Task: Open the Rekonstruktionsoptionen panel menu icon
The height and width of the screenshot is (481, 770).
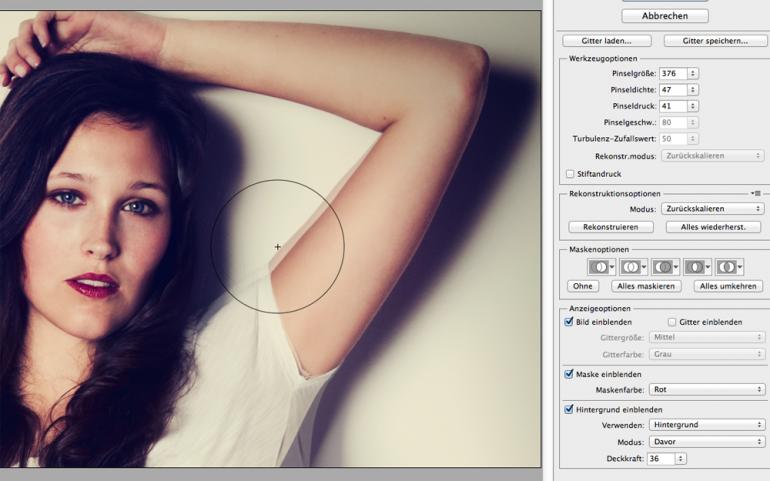Action: tap(756, 194)
